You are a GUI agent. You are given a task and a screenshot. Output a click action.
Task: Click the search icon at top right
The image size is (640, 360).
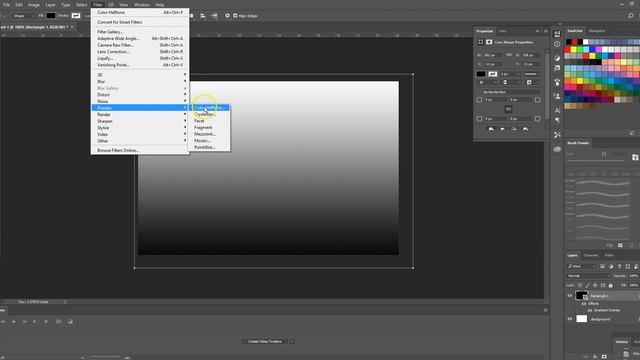[x=631, y=16]
